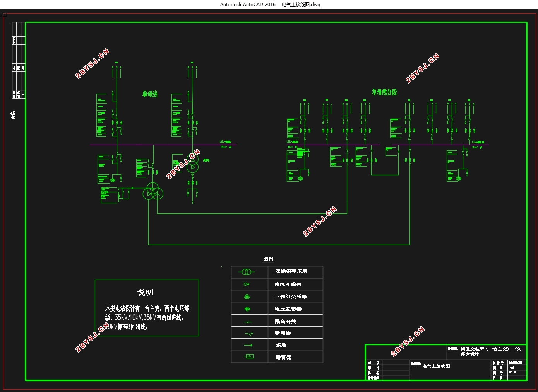538x392 pixels.
Task: Click the Autodesk AutoCAD 2016 title text
Action: click(248, 5)
